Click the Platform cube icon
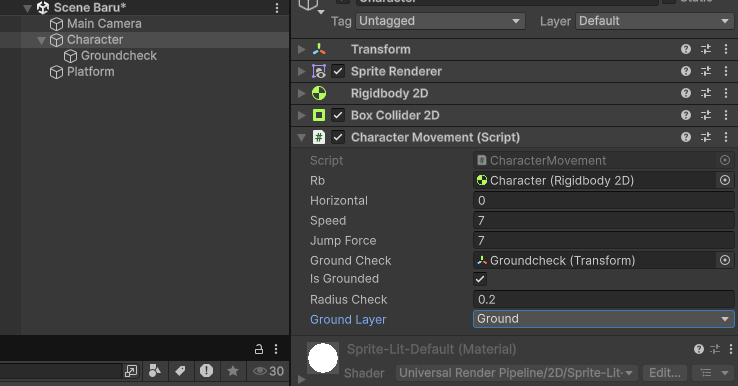 (x=56, y=72)
